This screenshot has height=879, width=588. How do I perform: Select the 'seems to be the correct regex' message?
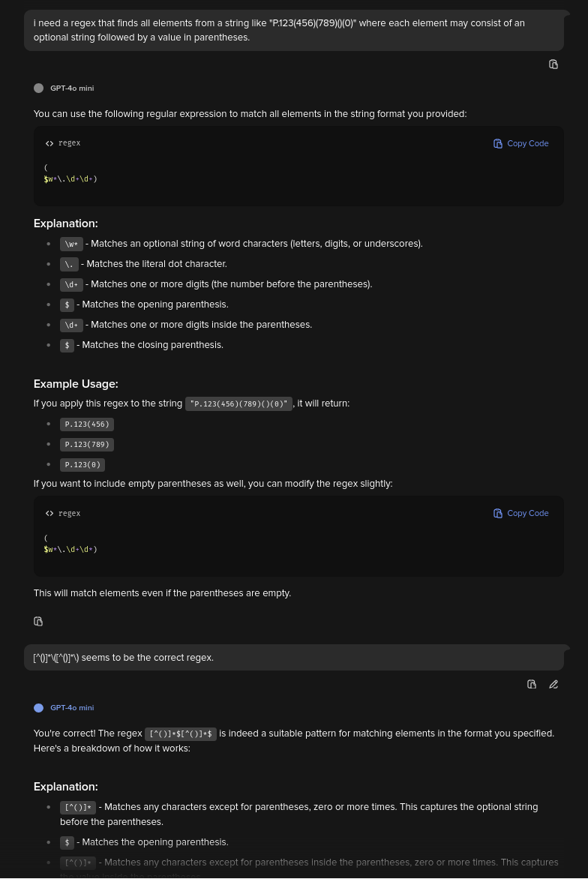click(x=294, y=658)
